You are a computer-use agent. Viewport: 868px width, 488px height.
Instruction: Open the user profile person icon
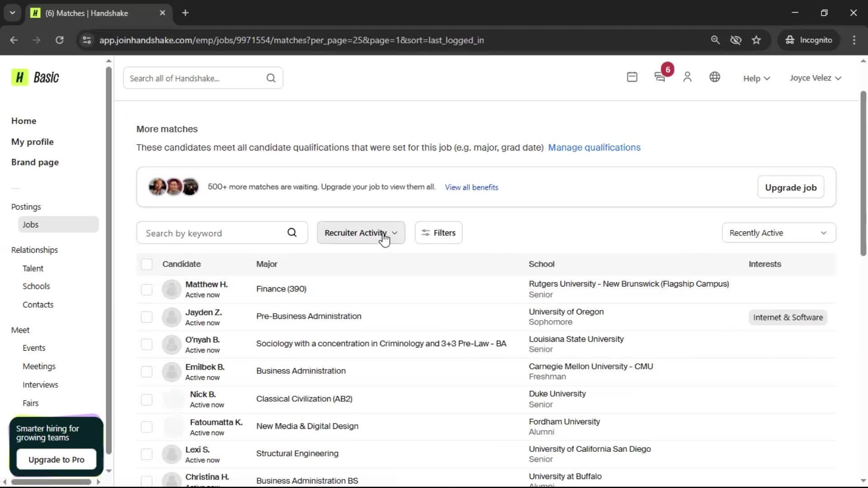click(687, 77)
